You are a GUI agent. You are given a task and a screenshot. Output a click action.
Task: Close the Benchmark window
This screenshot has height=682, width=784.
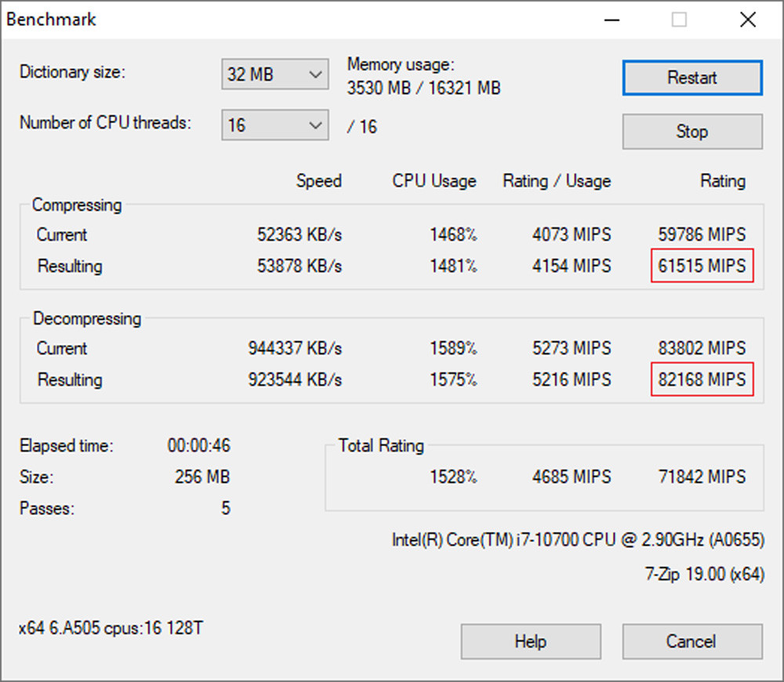click(747, 20)
